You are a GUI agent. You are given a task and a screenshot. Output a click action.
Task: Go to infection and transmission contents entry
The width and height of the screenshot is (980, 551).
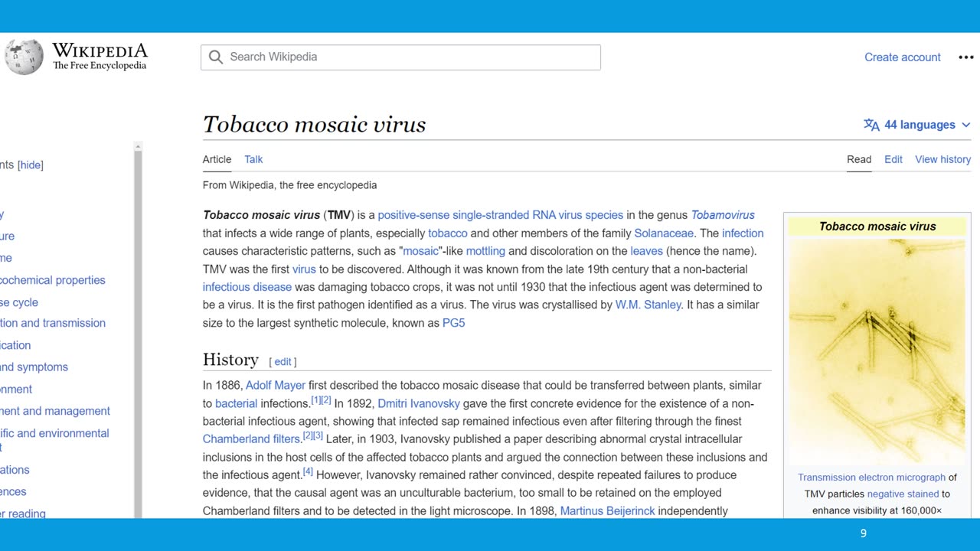coord(53,323)
